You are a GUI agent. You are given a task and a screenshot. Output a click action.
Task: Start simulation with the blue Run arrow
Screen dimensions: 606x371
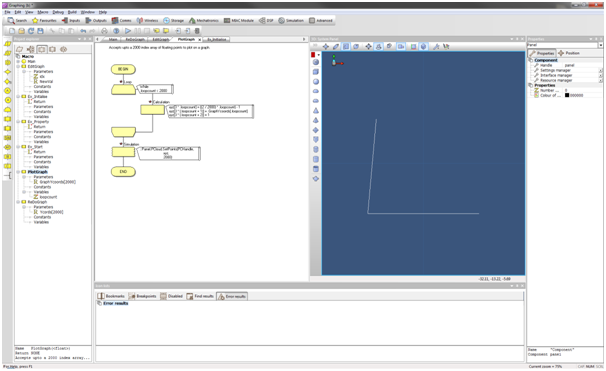128,31
